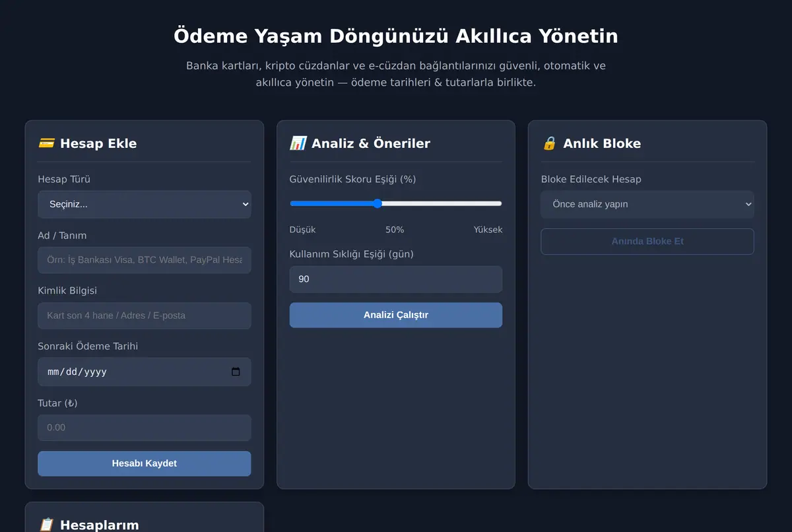Click the 'Hesap Türü' label
The image size is (792, 532).
(64, 180)
